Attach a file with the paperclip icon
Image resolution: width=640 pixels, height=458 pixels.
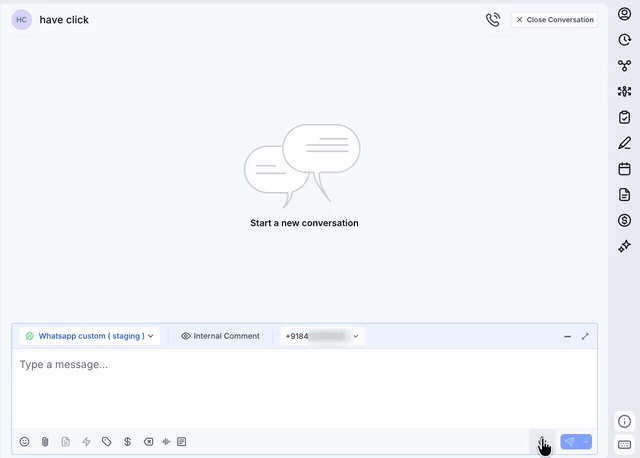(x=45, y=442)
